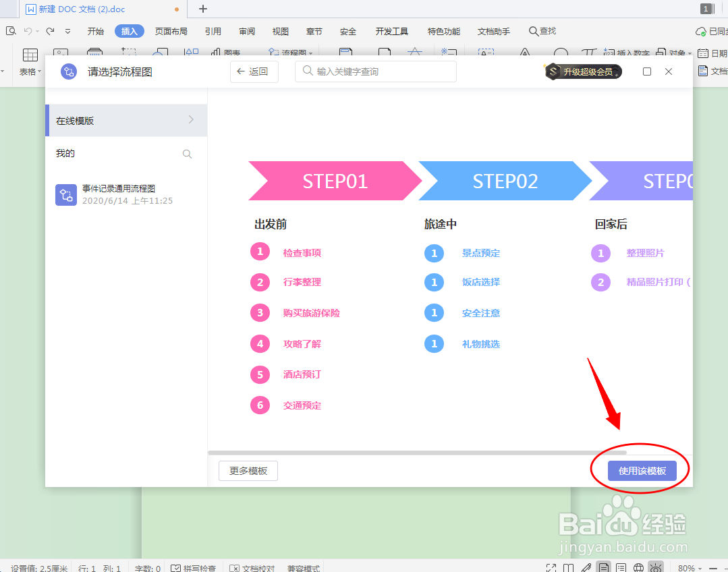Viewport: 728px width, 572px height.
Task: Switch to outline view icon
Action: coord(621,568)
